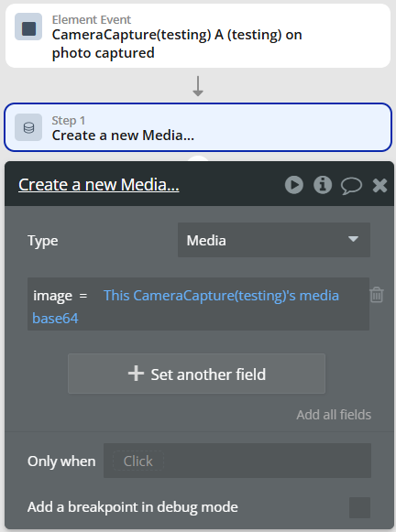Screen dimensions: 396x532
Task: Enable breakpoint in debug mode checkbox
Action: click(x=359, y=507)
